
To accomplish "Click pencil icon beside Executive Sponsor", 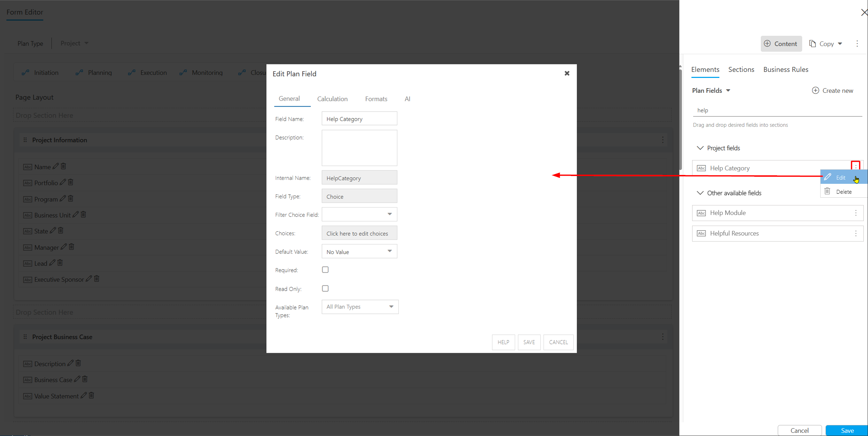I will click(89, 279).
